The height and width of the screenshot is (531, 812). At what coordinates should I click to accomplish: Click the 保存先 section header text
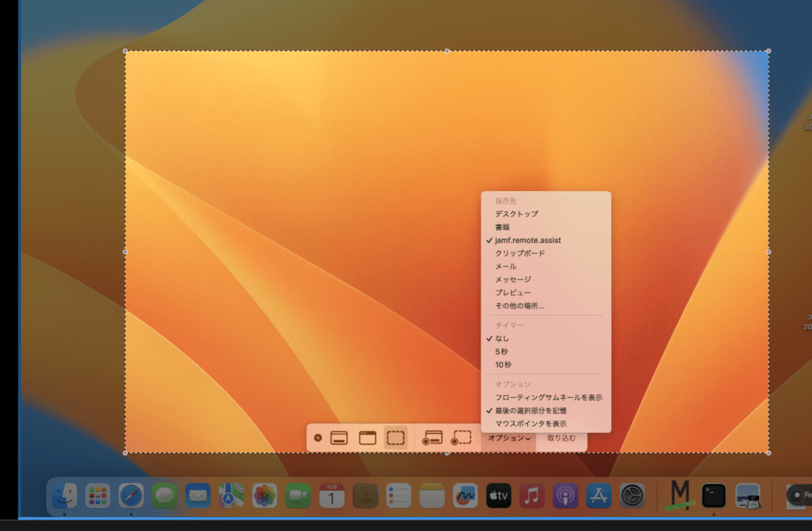click(506, 202)
